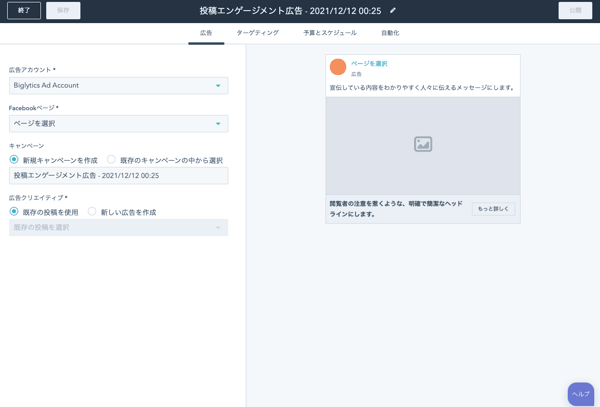
Task: Choose 新しい広告を作成 radio option
Action: click(x=92, y=212)
